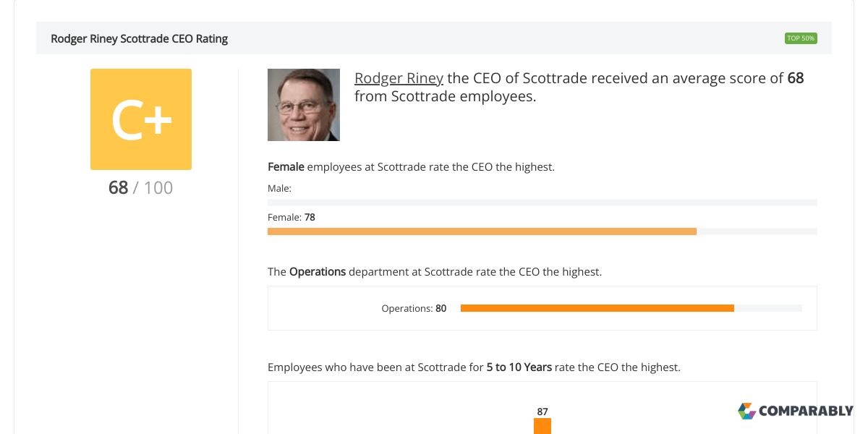Image resolution: width=868 pixels, height=434 pixels.
Task: Click the Female rating orange bar
Action: 482,231
